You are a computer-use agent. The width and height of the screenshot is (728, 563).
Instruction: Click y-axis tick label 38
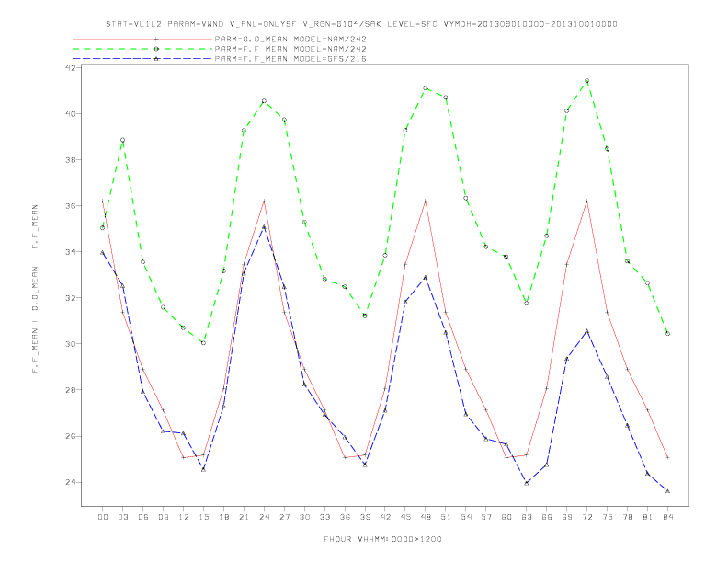pos(71,159)
